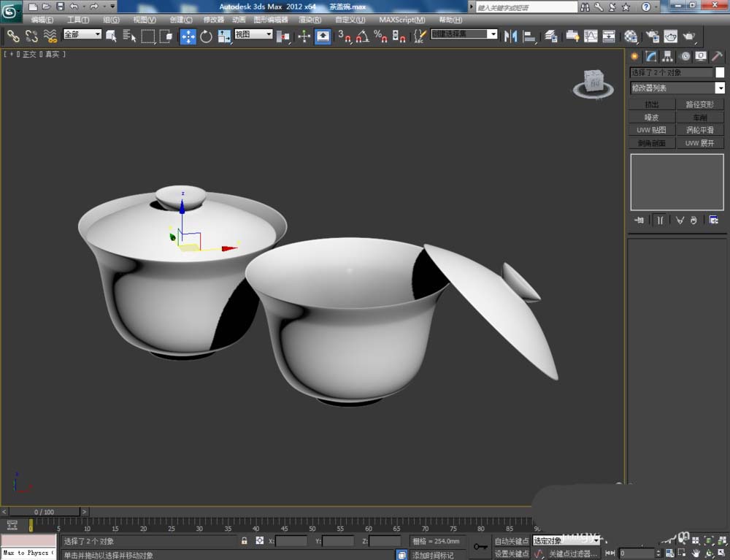Click the Open File folder icon
730x560 pixels.
click(46, 7)
